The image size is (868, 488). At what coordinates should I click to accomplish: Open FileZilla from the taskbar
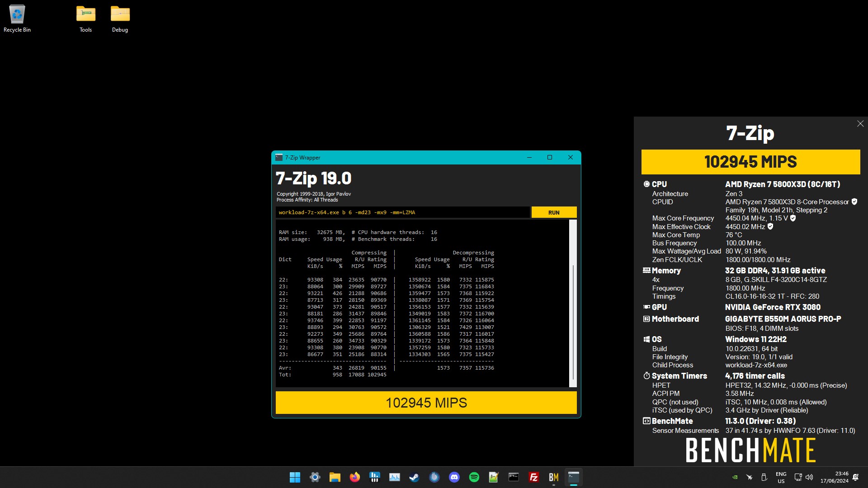pyautogui.click(x=533, y=477)
